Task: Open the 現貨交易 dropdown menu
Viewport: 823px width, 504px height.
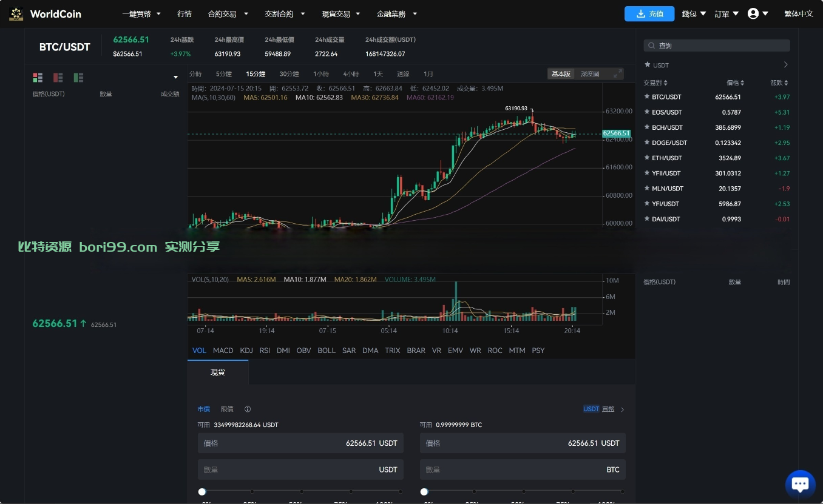Action: tap(341, 13)
